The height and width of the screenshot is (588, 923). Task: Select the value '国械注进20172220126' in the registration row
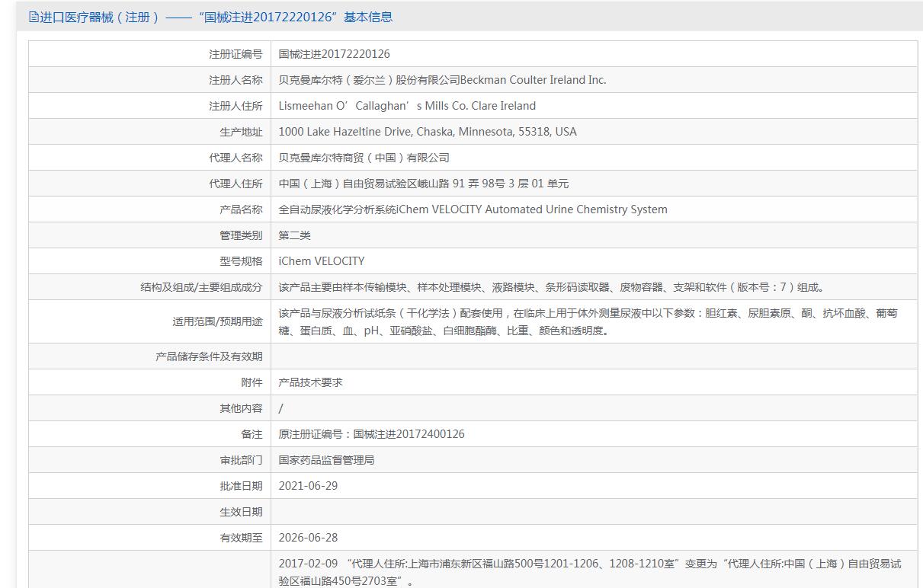334,54
